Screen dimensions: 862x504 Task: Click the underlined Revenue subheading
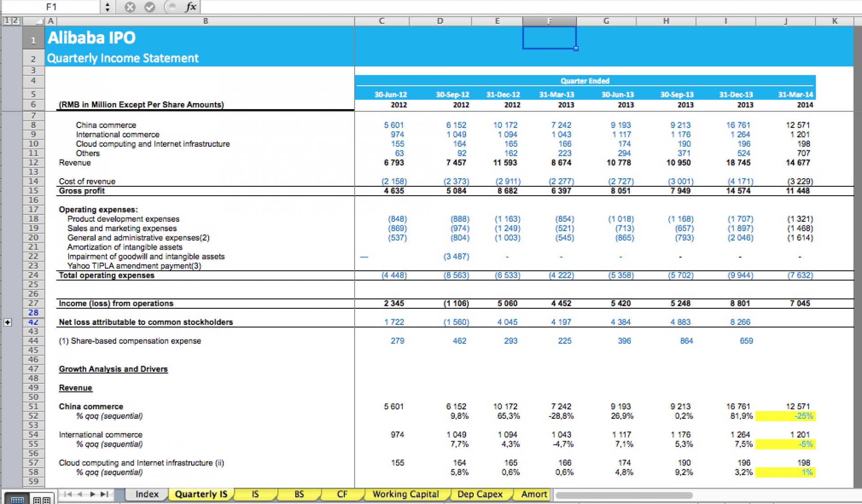tap(75, 388)
